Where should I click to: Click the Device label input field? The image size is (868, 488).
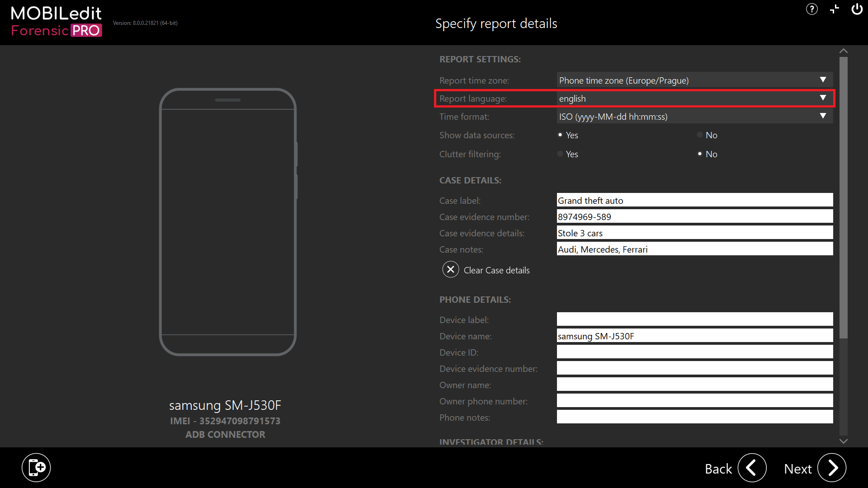coord(694,319)
